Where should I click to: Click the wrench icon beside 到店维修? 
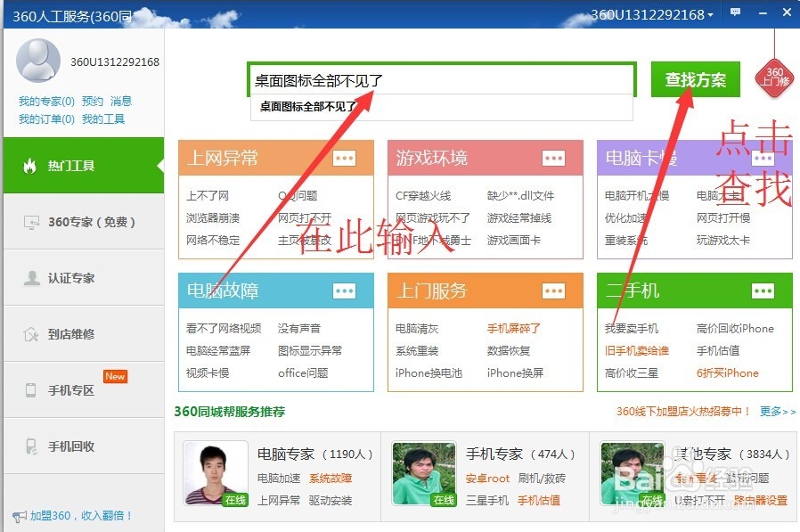(31, 334)
